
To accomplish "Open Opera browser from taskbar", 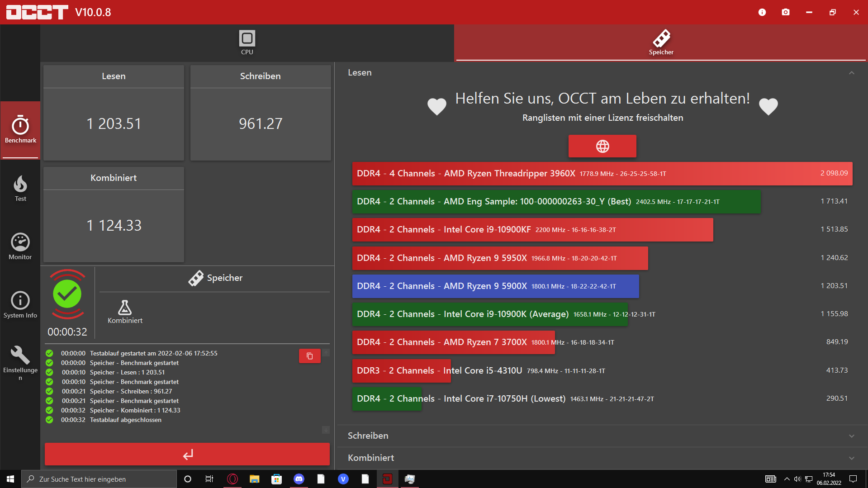I will coord(232,479).
